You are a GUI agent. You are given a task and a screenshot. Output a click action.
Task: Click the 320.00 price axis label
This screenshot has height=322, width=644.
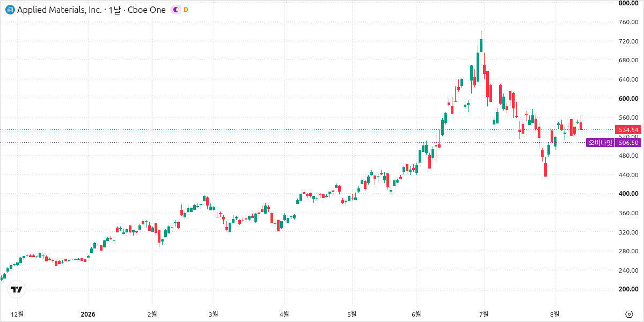pyautogui.click(x=628, y=232)
